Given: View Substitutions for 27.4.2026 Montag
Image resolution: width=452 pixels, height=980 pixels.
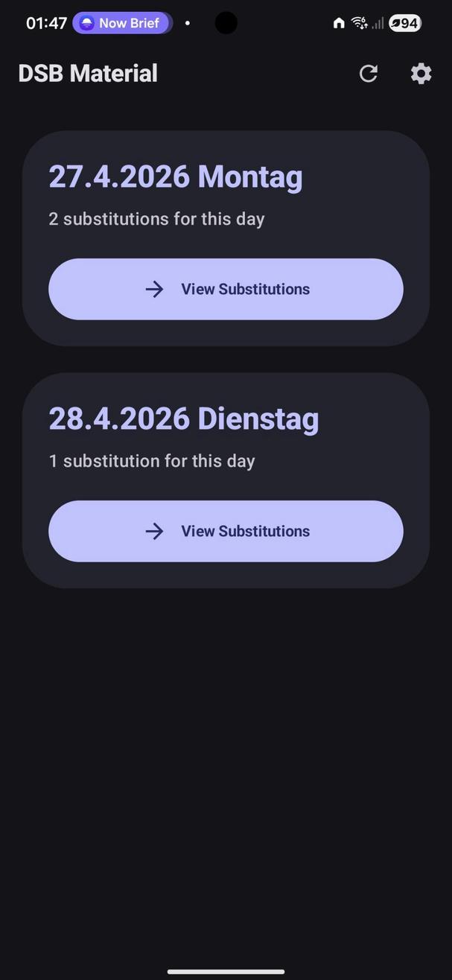Looking at the screenshot, I should (226, 289).
